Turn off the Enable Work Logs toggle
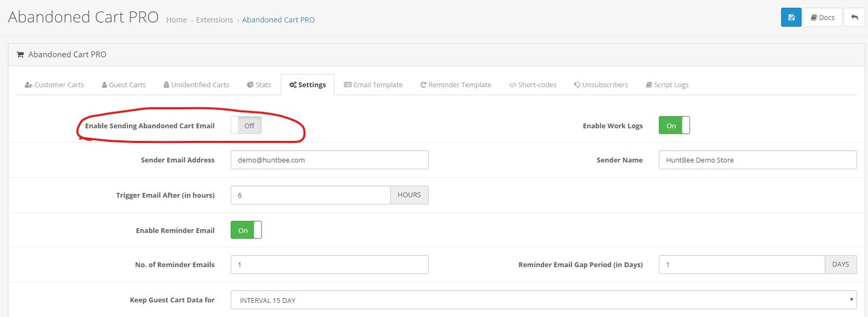 [674, 125]
